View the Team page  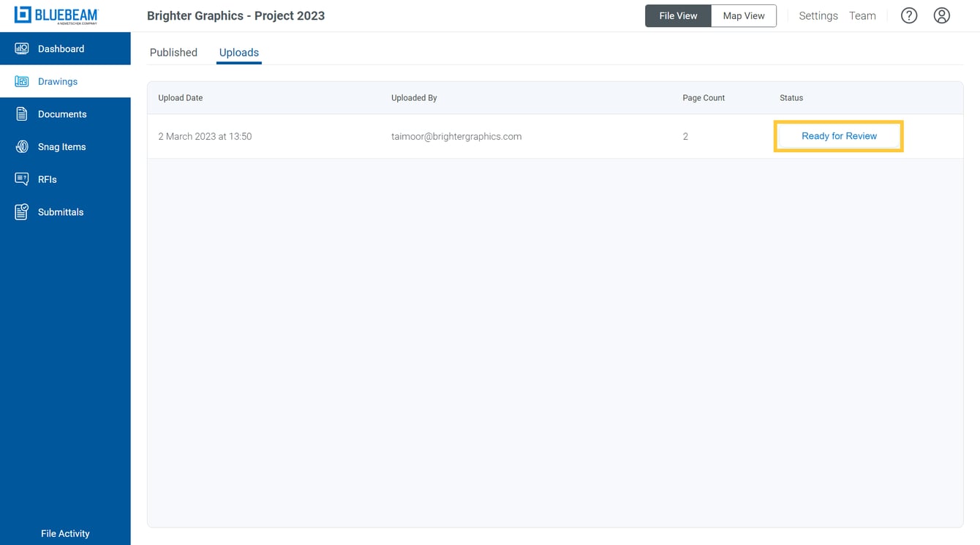(x=862, y=15)
